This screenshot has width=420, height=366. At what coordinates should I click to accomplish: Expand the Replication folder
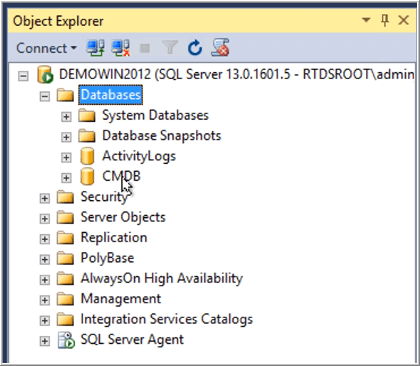click(44, 239)
